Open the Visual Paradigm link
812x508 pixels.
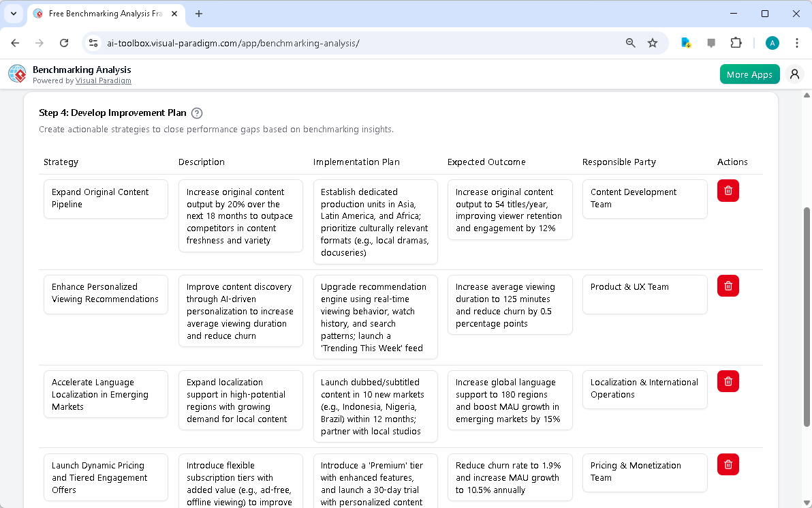(104, 80)
